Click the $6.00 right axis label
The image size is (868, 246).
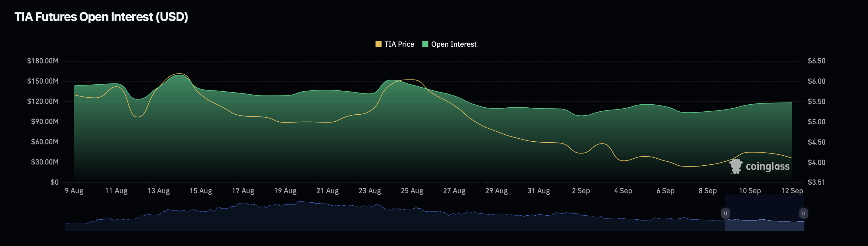tap(817, 81)
